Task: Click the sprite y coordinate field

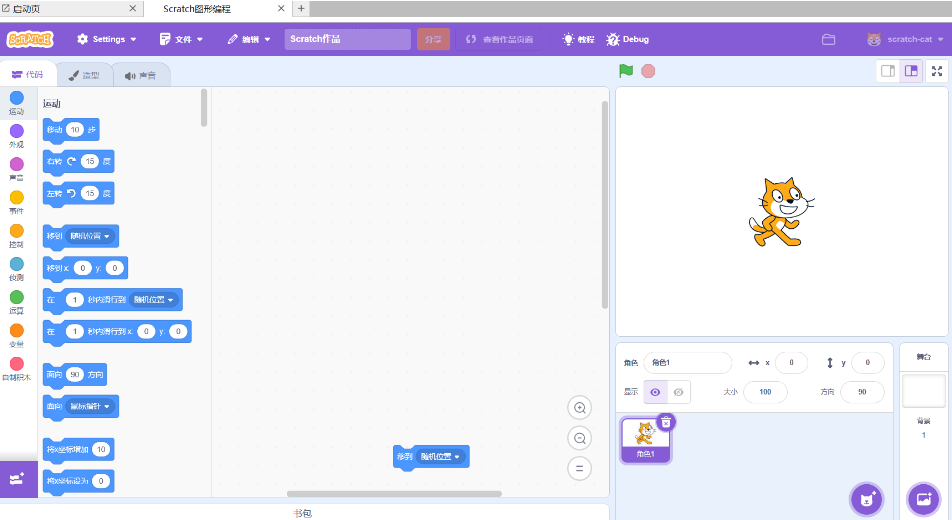Action: 867,363
